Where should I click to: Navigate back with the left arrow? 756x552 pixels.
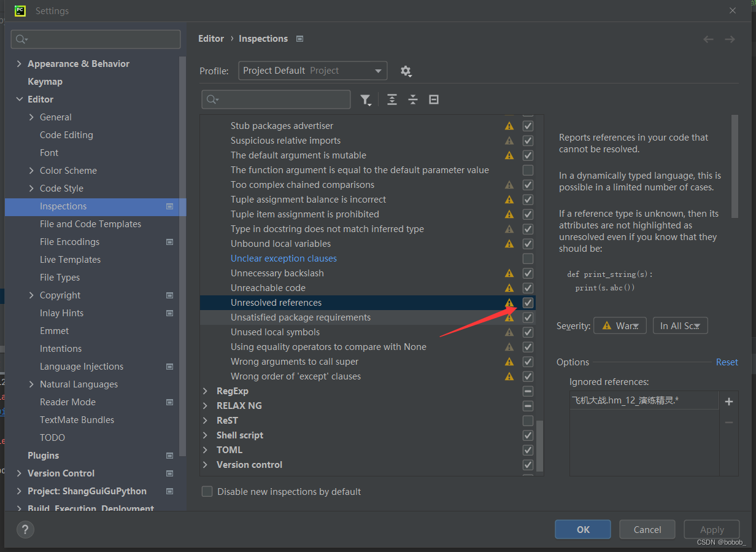709,39
